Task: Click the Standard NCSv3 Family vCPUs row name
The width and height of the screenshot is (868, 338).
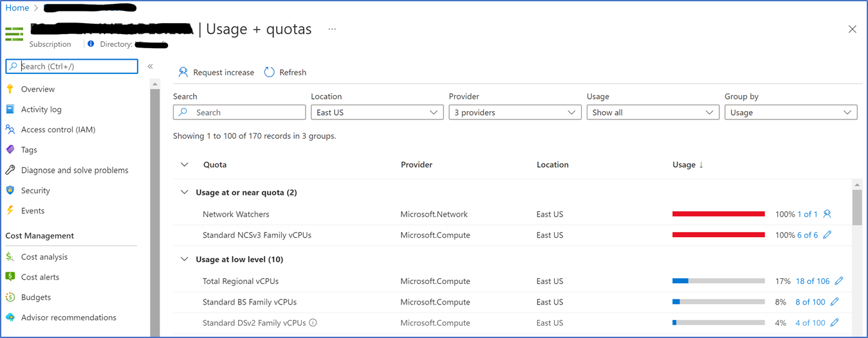Action: [257, 235]
